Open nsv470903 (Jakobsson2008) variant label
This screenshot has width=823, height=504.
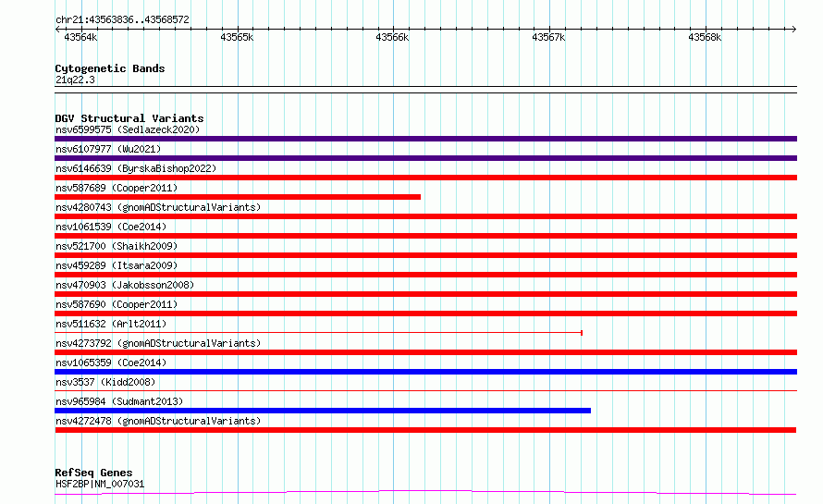(125, 285)
